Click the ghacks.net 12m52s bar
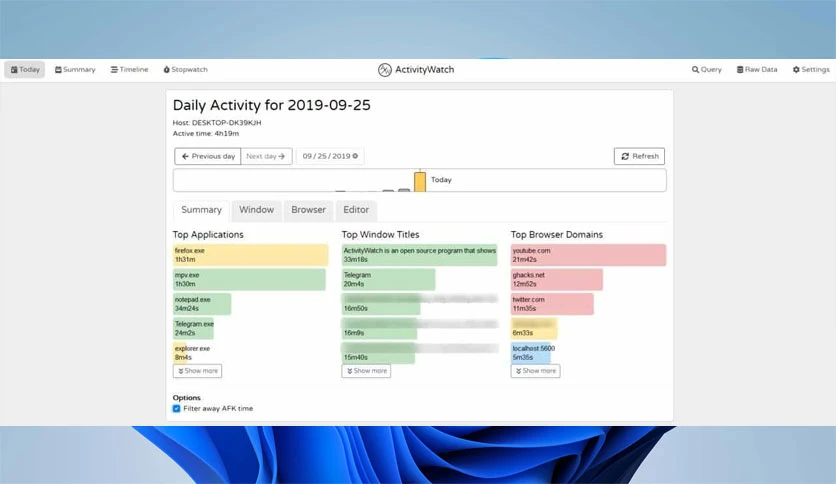This screenshot has width=836, height=484. click(x=557, y=279)
